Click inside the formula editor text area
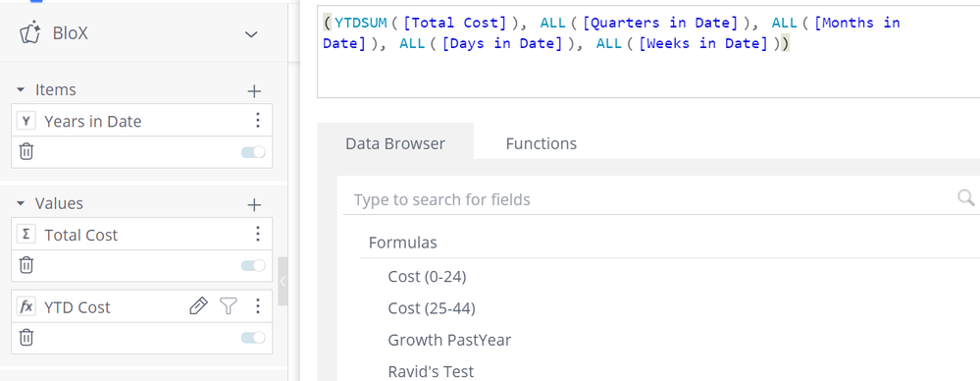This screenshot has width=980, height=381. click(x=648, y=52)
